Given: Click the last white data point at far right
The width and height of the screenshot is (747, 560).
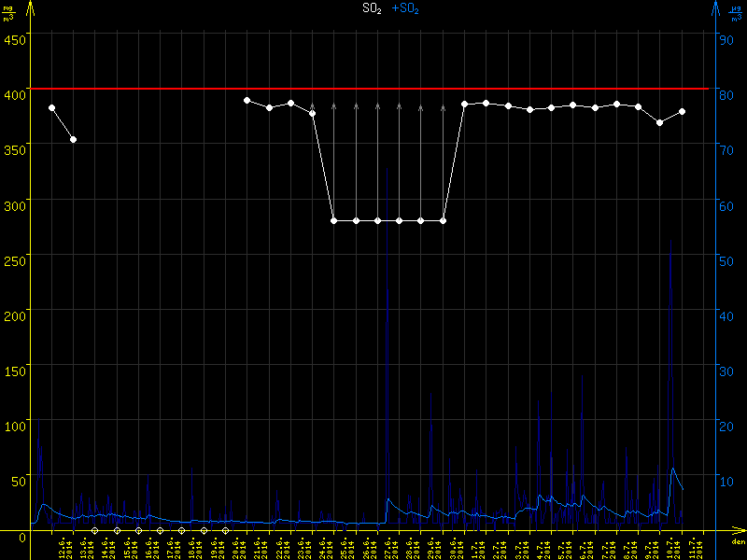Looking at the screenshot, I should click(683, 111).
